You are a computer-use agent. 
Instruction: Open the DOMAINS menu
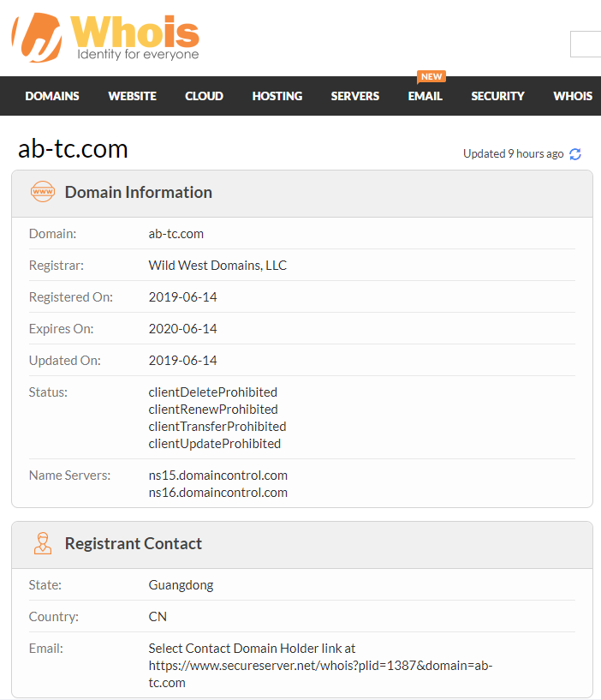click(52, 96)
